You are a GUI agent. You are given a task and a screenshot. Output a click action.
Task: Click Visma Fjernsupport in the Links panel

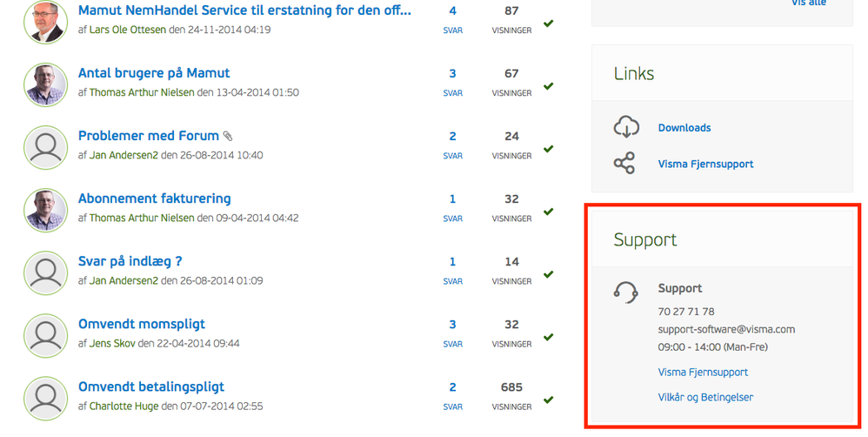click(x=705, y=164)
